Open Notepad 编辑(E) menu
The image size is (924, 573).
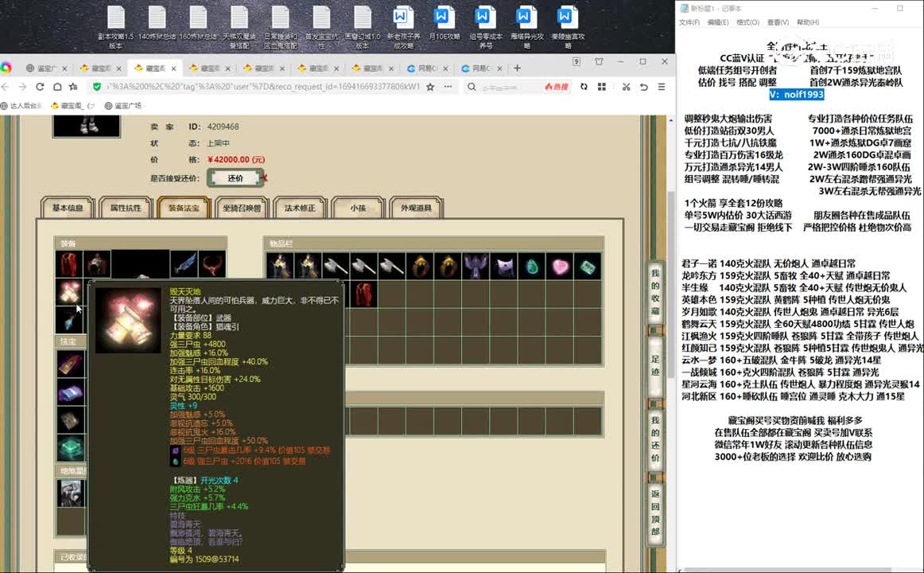pos(718,22)
